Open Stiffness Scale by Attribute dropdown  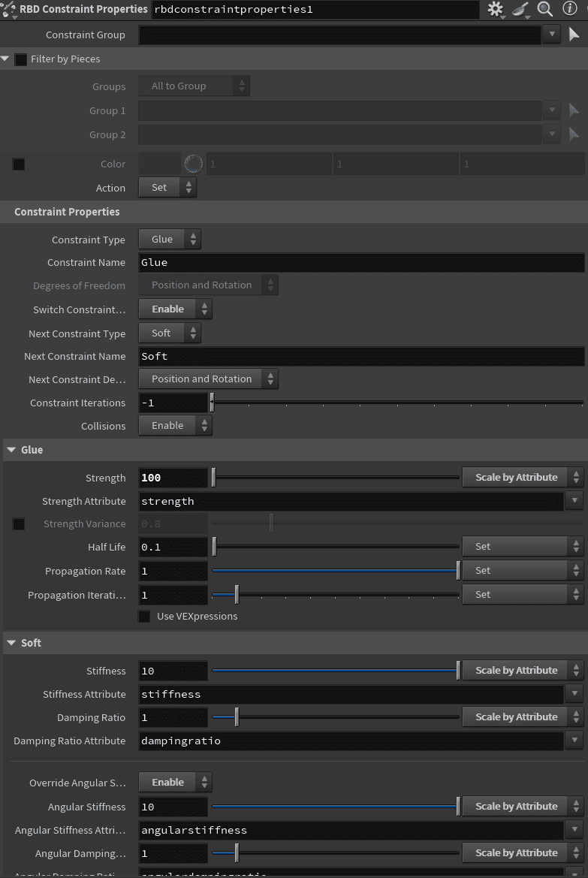(523, 670)
